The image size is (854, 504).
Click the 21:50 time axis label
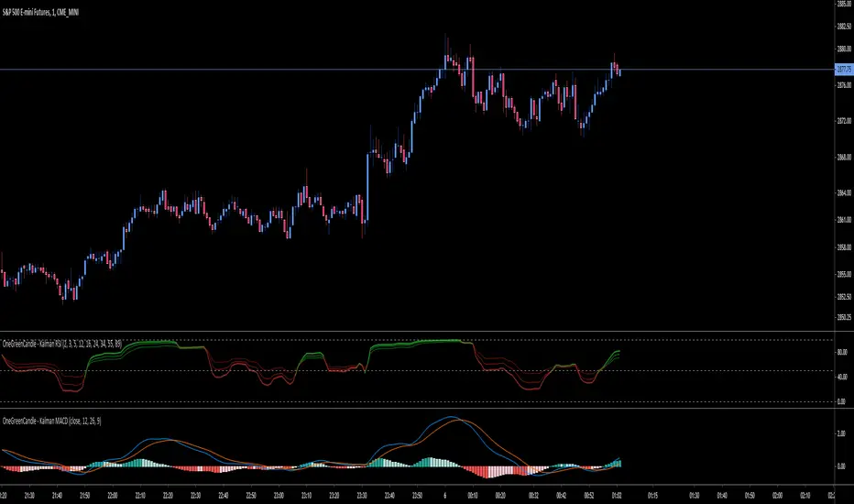pyautogui.click(x=85, y=496)
